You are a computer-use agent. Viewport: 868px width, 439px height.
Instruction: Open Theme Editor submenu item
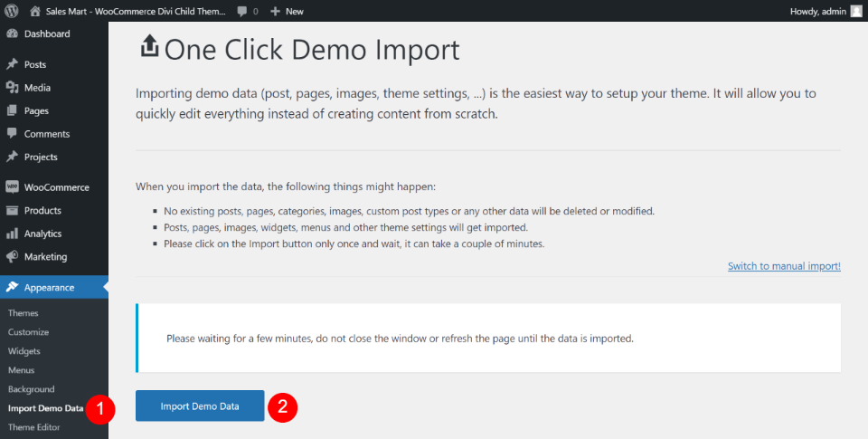pos(34,427)
